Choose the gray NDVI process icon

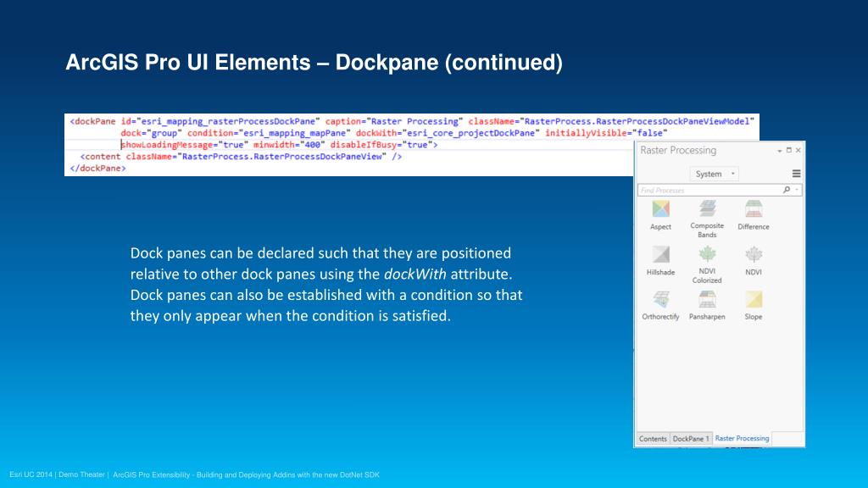(754, 254)
